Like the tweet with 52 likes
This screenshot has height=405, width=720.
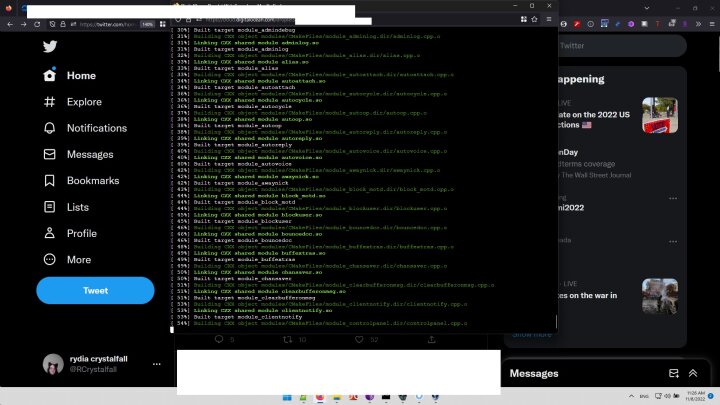[359, 339]
